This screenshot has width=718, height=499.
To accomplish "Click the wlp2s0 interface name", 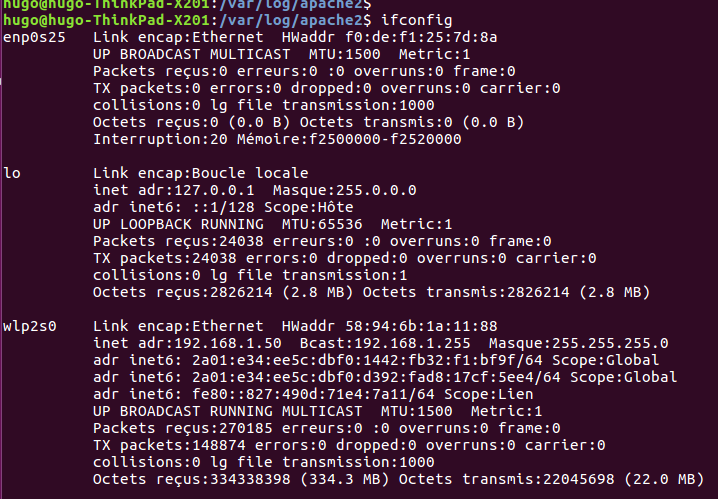I will coord(30,326).
